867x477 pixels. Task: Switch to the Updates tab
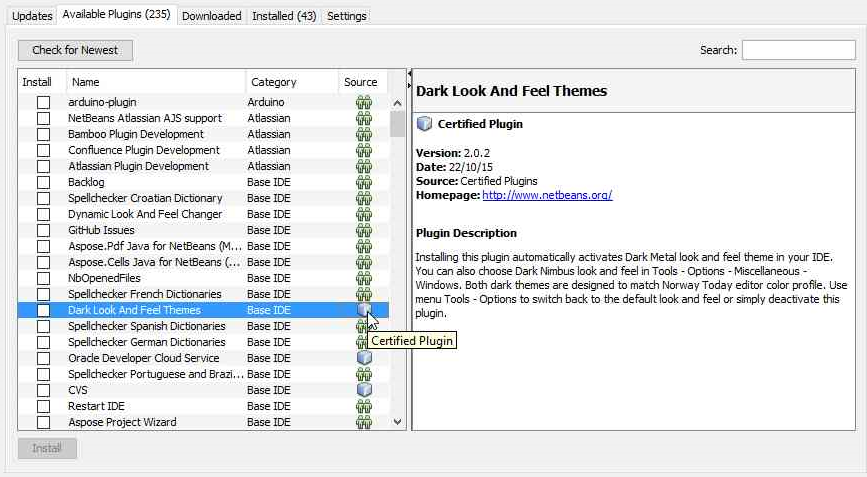[32, 16]
